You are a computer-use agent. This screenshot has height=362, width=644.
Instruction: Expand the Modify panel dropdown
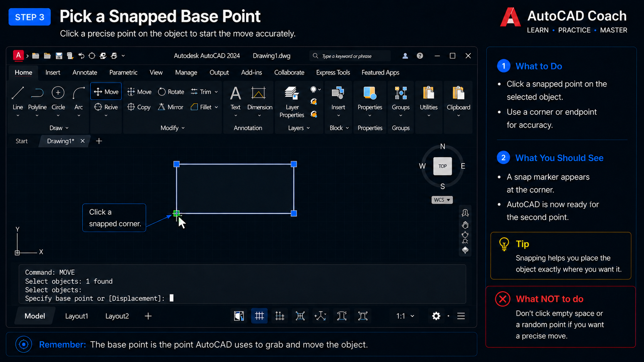click(173, 128)
